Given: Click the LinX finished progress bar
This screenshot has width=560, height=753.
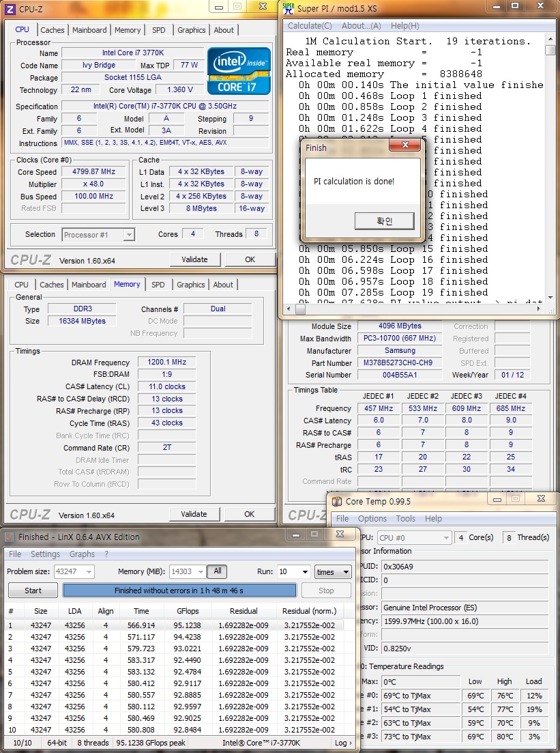Looking at the screenshot, I should click(179, 591).
